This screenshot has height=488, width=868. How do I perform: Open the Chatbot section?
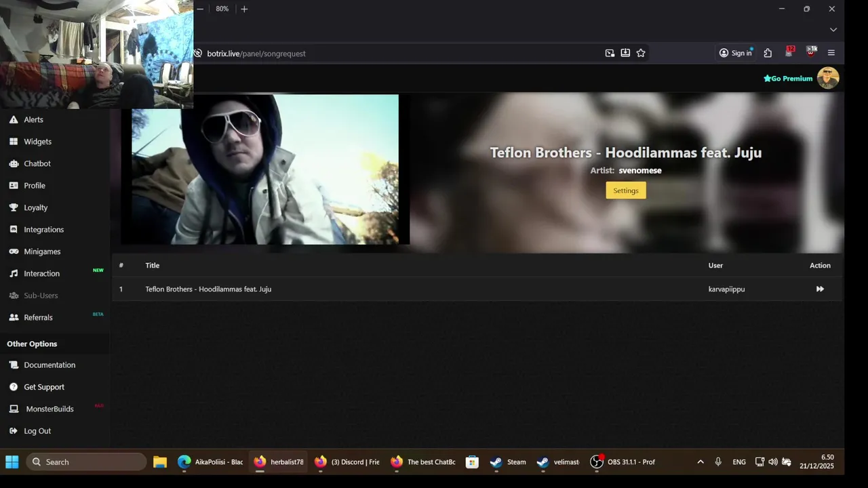click(37, 163)
